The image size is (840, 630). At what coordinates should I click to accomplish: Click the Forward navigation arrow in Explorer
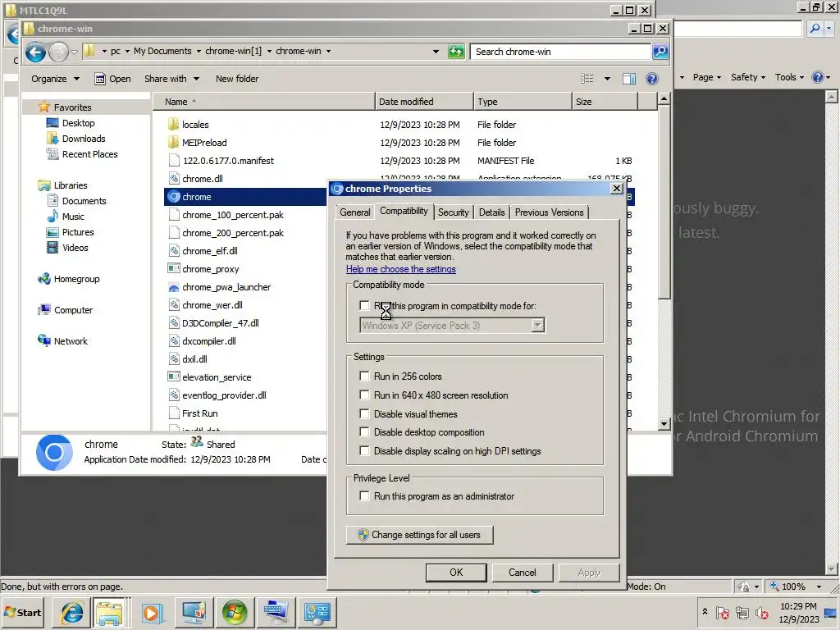[x=58, y=52]
